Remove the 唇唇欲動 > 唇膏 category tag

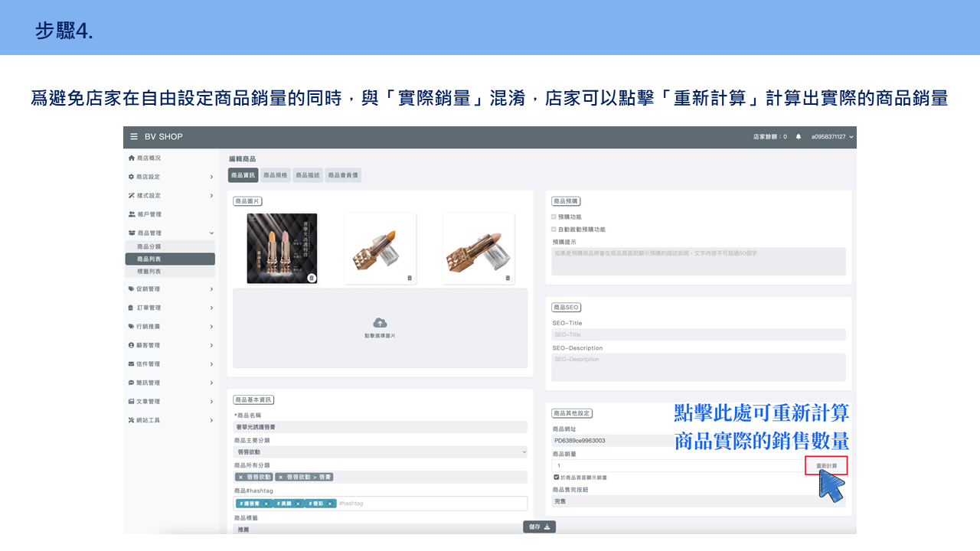(x=282, y=477)
